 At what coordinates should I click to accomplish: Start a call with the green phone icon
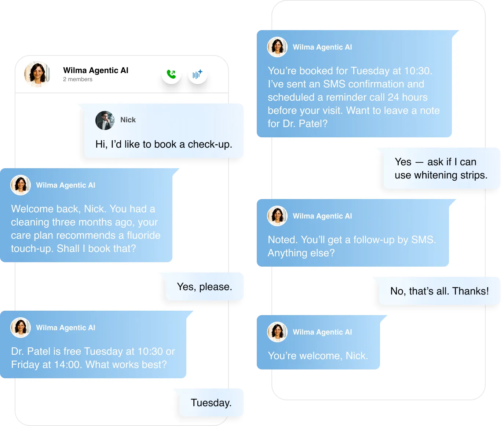pyautogui.click(x=171, y=74)
